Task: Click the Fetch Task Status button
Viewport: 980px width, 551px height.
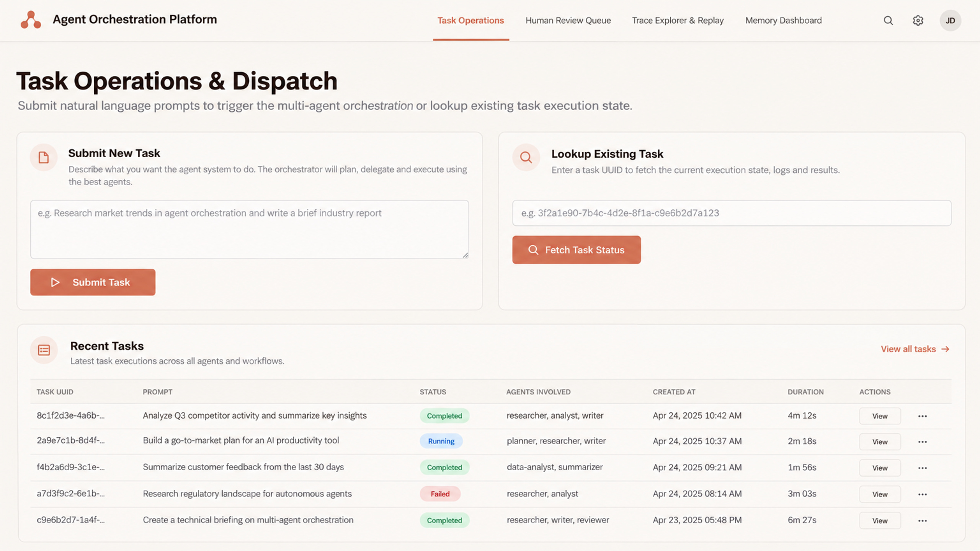Action: pos(577,250)
